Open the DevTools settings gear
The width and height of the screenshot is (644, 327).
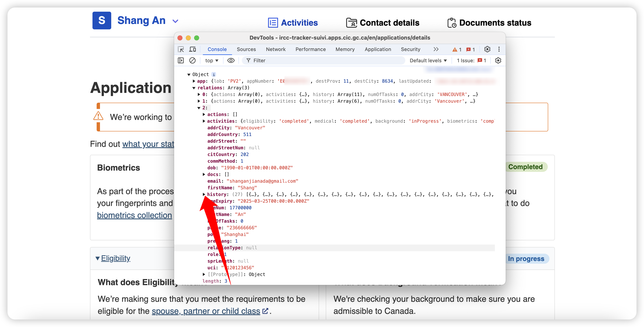487,49
